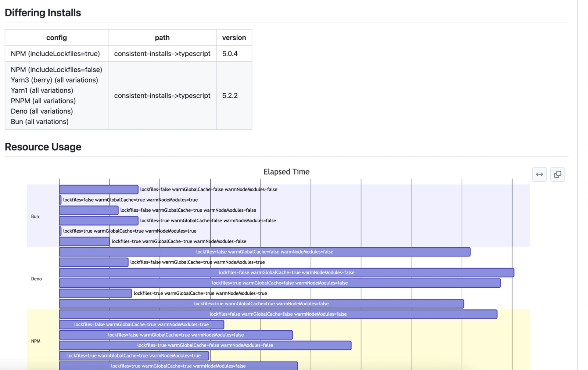Click Deno bar lockfiles=false warmGlobalCache=true warmNodeModules=false

click(x=287, y=273)
